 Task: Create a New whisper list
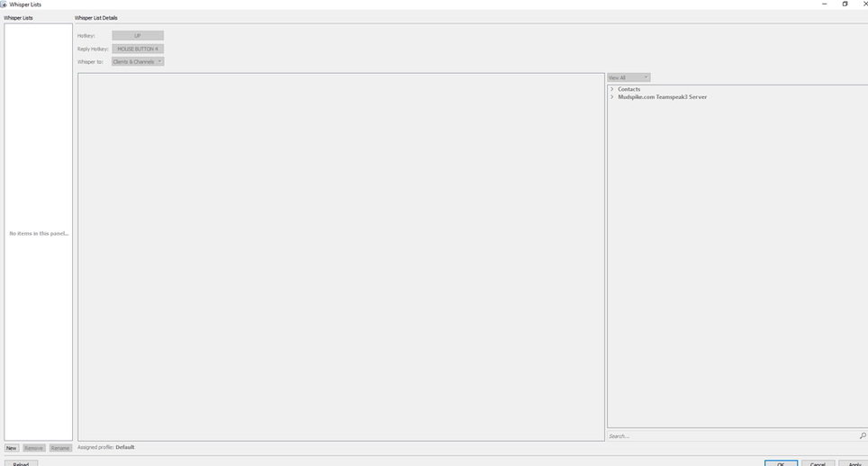click(x=12, y=448)
